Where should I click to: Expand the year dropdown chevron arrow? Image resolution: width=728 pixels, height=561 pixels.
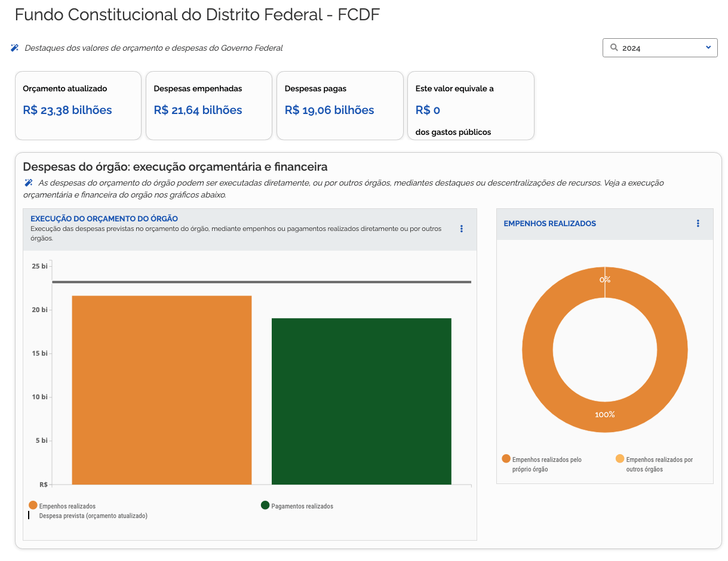708,48
